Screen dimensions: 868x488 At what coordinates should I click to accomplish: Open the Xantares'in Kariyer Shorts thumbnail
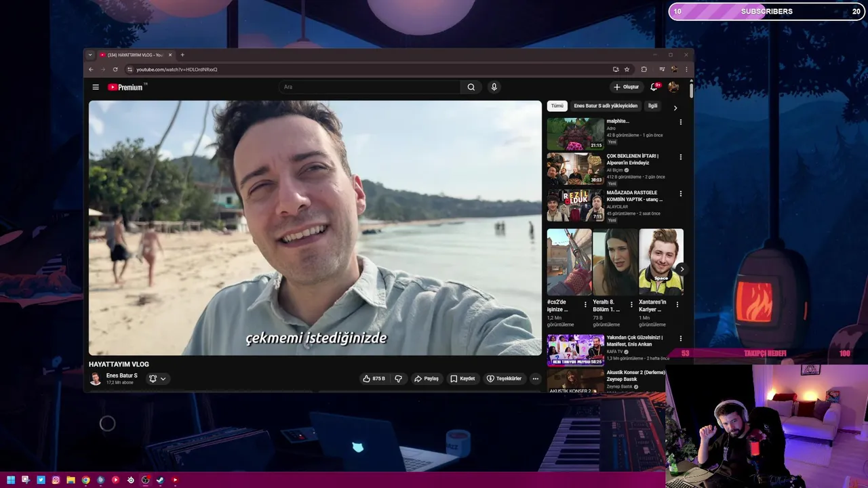point(661,262)
